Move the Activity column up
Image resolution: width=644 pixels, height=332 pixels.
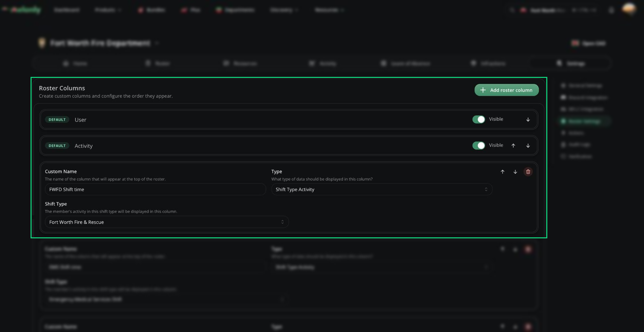pos(513,146)
